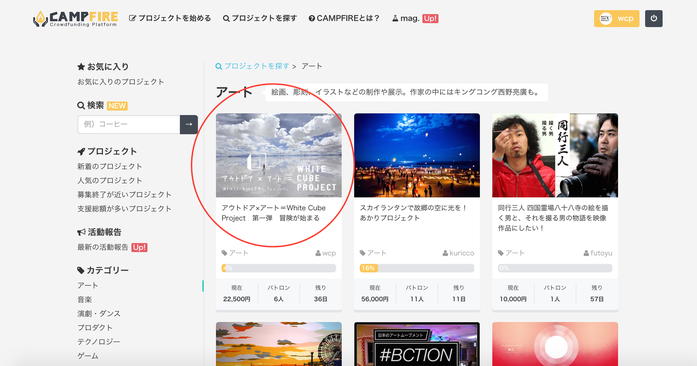697x366 pixels.
Task: Click the パトロン 11人 text
Action: 417,294
